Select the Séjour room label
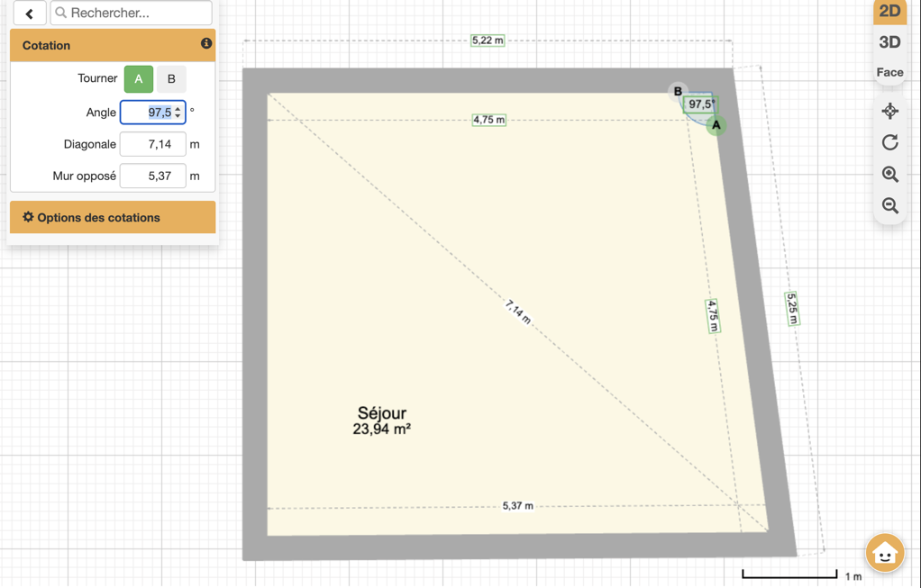 tap(382, 412)
